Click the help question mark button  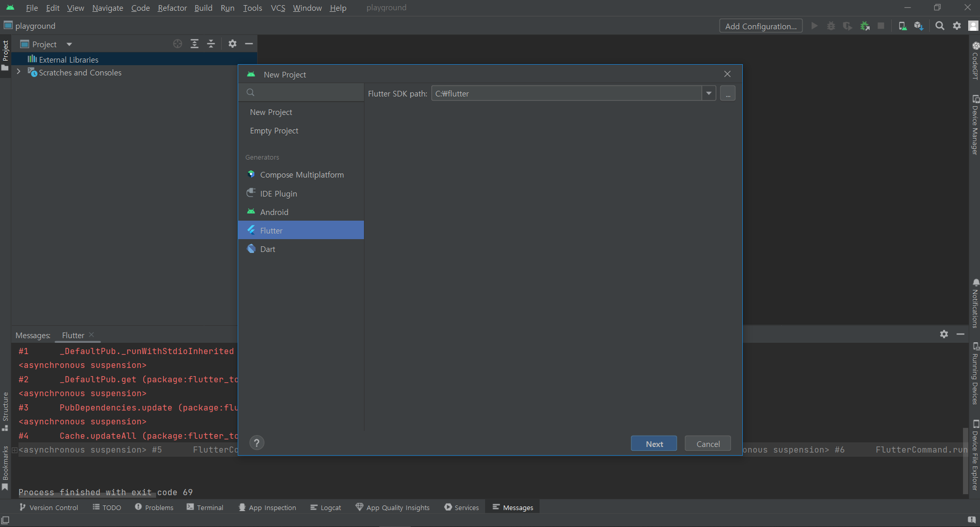tap(257, 442)
